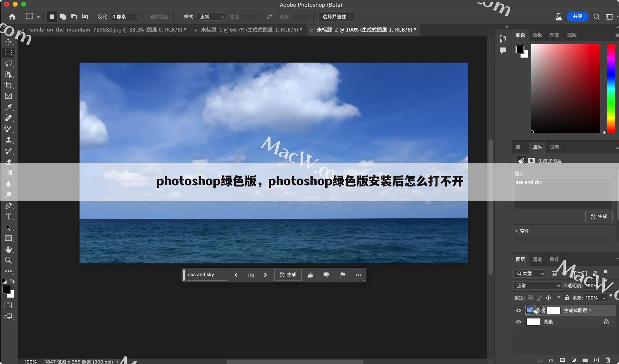Select the Crop tool

[x=8, y=85]
